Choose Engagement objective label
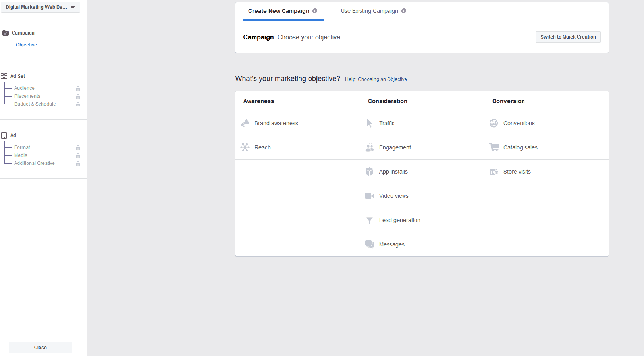Image resolution: width=644 pixels, height=356 pixels. click(x=395, y=147)
